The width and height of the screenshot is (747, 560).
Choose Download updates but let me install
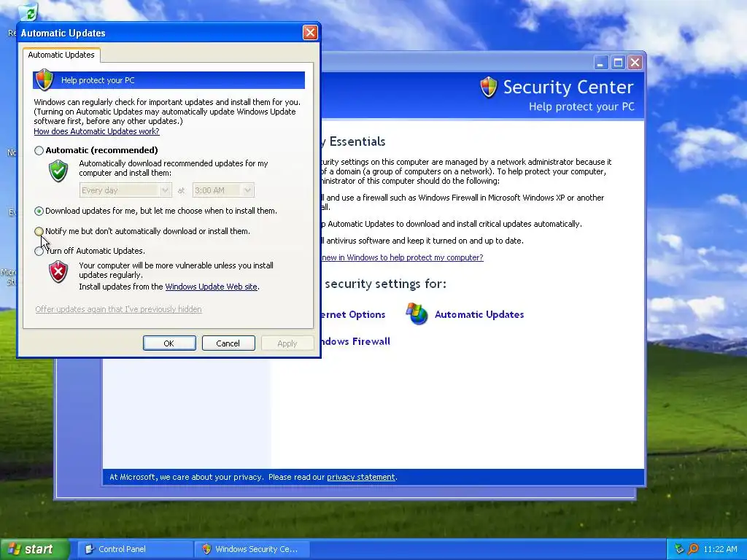tap(39, 211)
